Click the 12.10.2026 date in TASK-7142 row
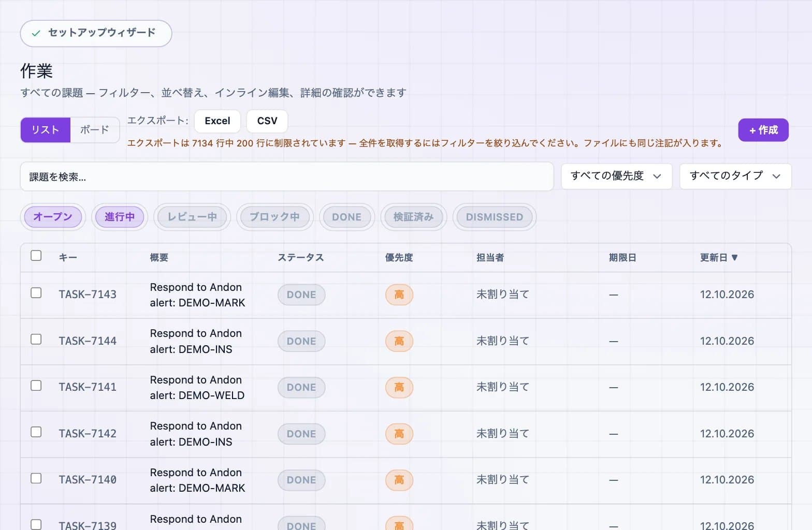This screenshot has height=530, width=812. (x=727, y=434)
